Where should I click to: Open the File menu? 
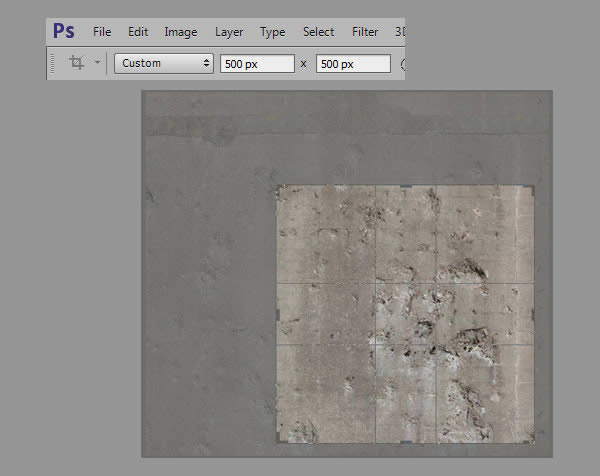click(x=102, y=32)
